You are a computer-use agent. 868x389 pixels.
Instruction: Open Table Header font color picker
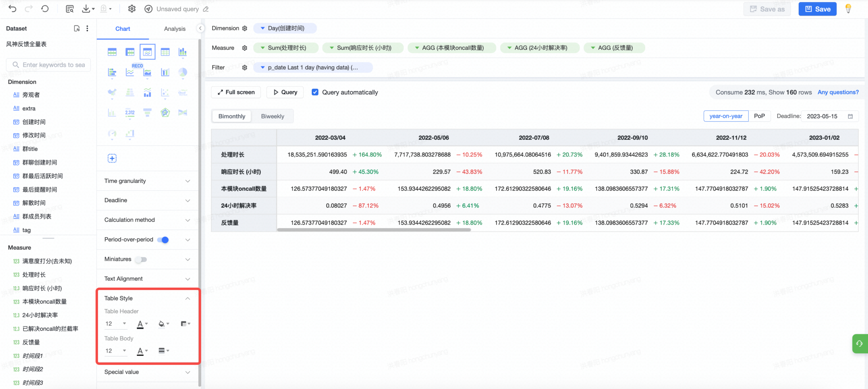[x=142, y=324]
